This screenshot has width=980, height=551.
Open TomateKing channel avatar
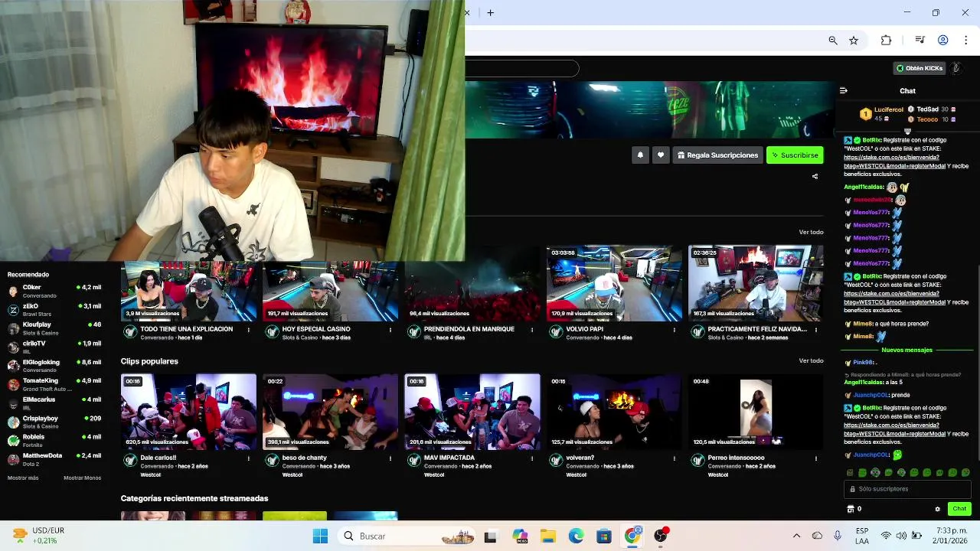point(13,384)
